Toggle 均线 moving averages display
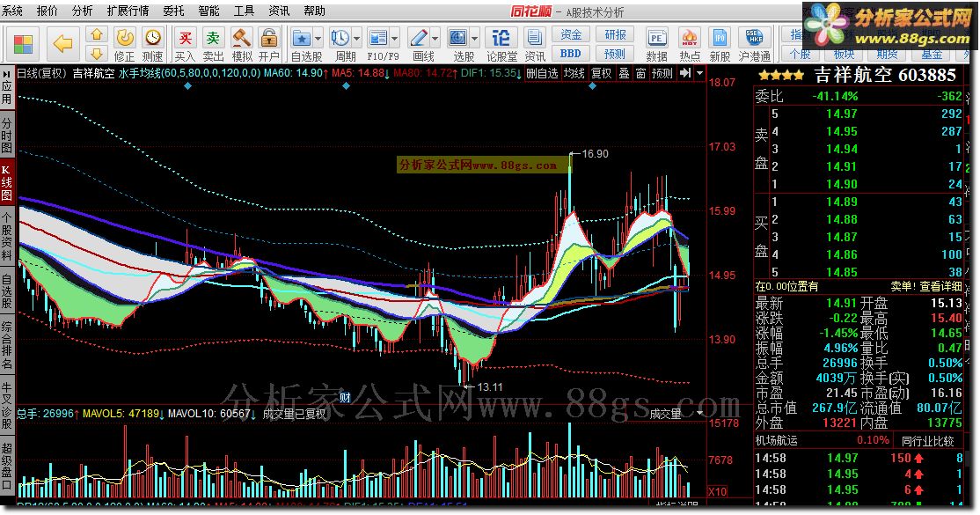The width and height of the screenshot is (980, 515). [x=574, y=73]
